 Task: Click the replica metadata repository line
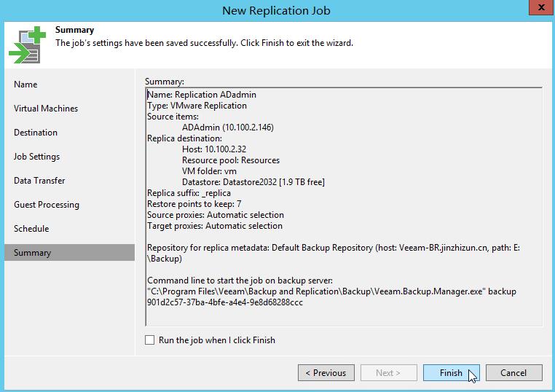334,253
